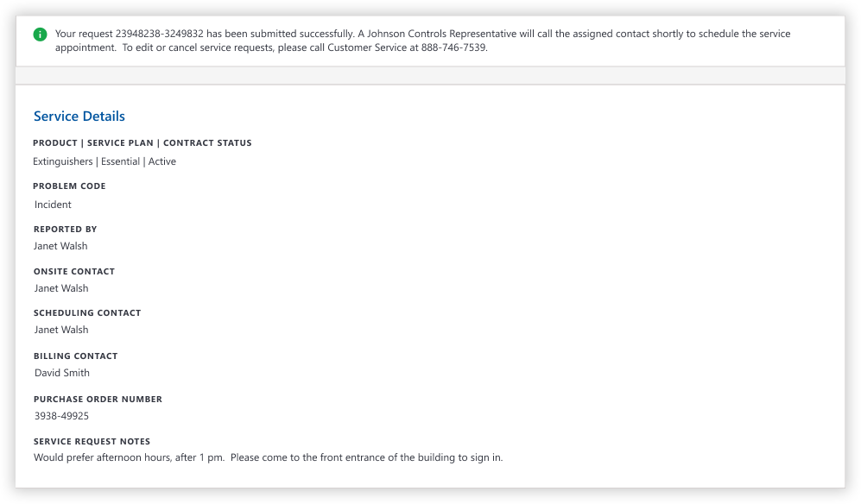Click the Product Service Plan Contract Status label
Viewport: 861px width, 504px height.
(x=142, y=142)
